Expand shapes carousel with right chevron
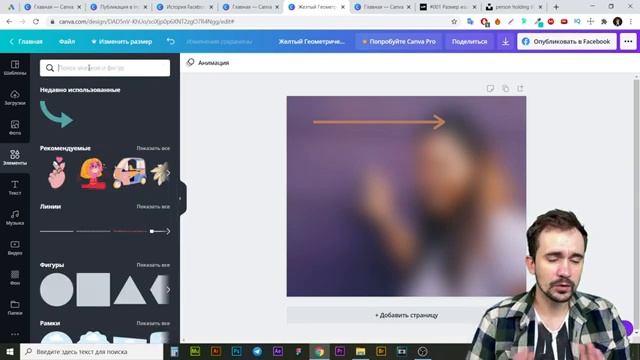 point(168,290)
